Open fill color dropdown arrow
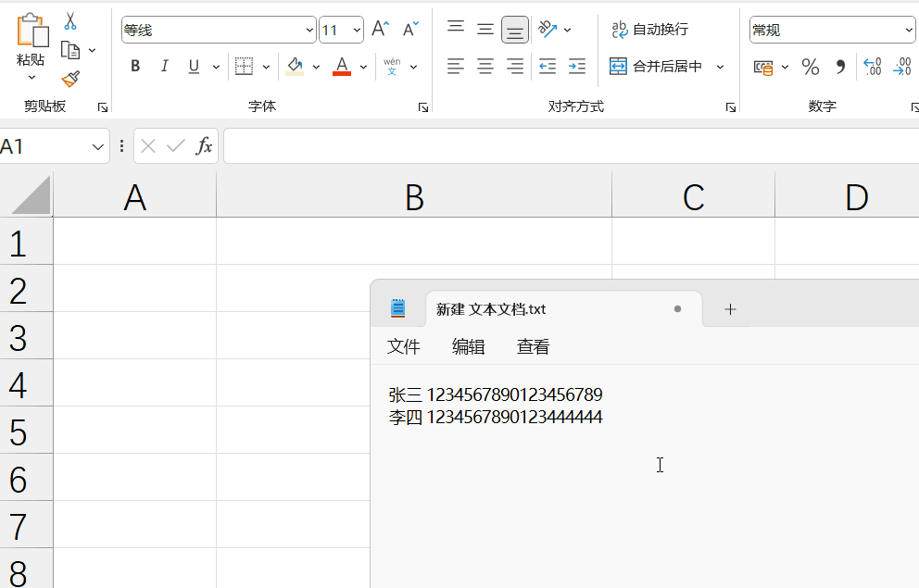919x588 pixels. pyautogui.click(x=316, y=67)
